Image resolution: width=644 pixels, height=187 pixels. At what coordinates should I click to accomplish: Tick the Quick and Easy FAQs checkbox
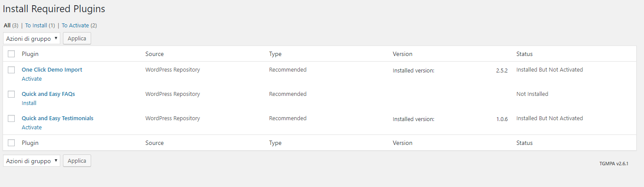pos(12,94)
